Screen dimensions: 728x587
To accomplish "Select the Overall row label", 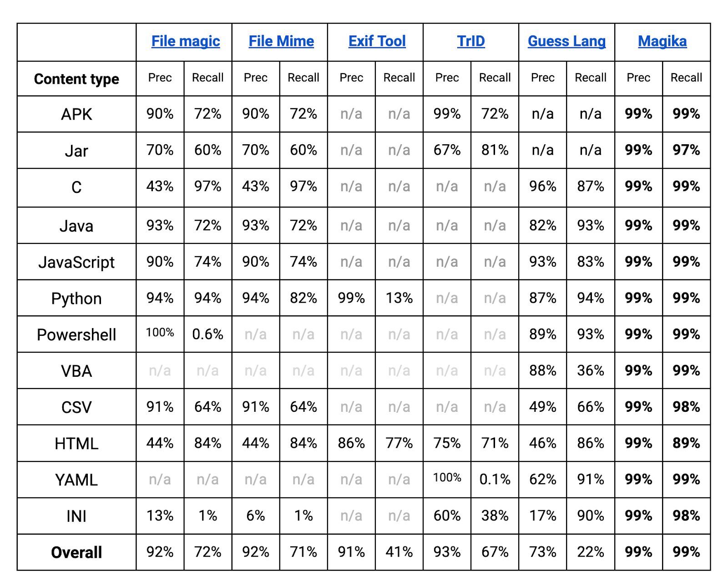I will [x=76, y=552].
